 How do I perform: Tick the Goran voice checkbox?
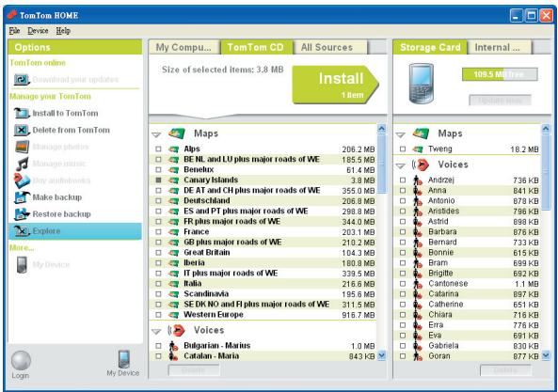tap(403, 356)
